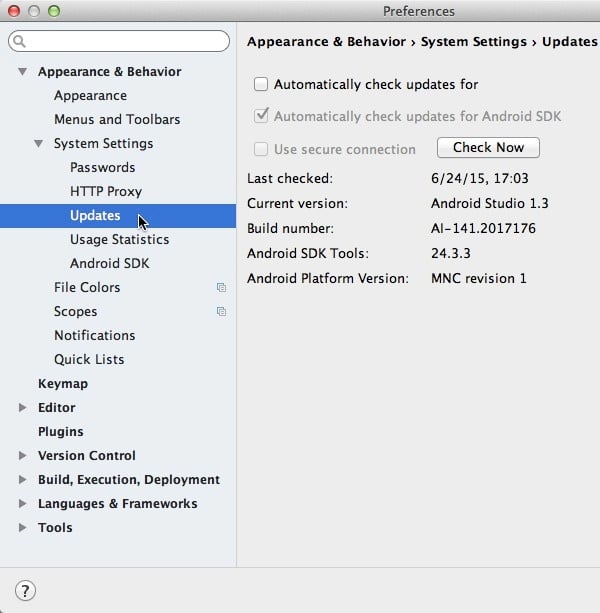Click the 'Android SDK Tools:' label

(308, 253)
